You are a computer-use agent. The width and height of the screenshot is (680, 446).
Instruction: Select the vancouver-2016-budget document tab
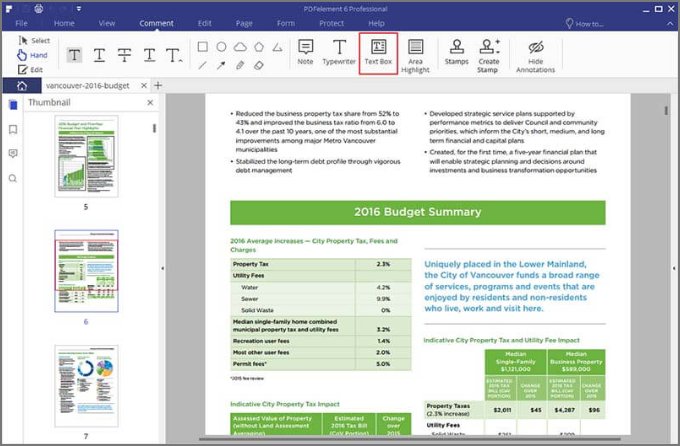tap(88, 86)
